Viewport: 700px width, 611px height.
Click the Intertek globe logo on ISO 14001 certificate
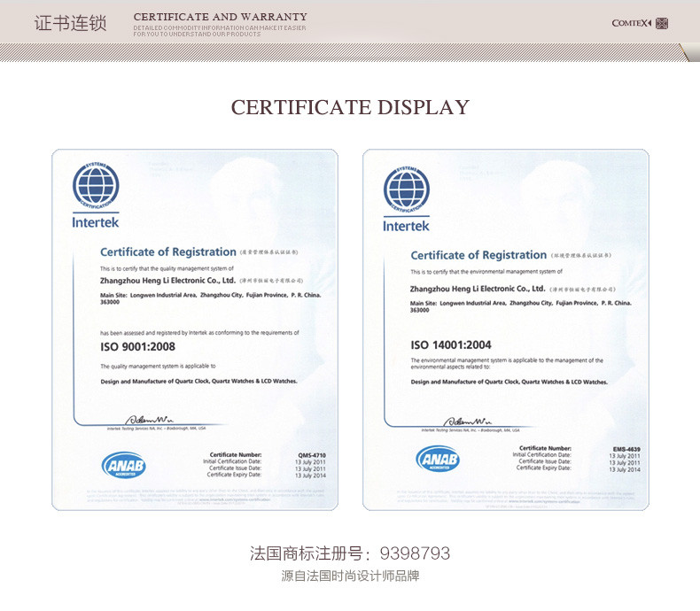(406, 190)
